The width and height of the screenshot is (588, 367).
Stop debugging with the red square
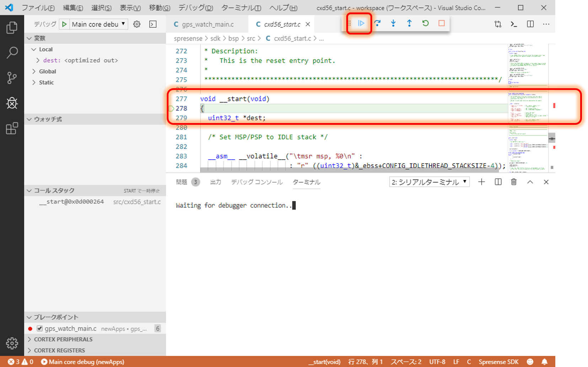tap(442, 23)
